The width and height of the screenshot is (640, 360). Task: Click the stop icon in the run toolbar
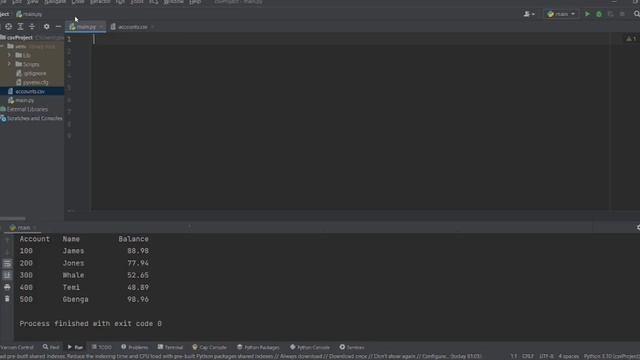pos(622,14)
